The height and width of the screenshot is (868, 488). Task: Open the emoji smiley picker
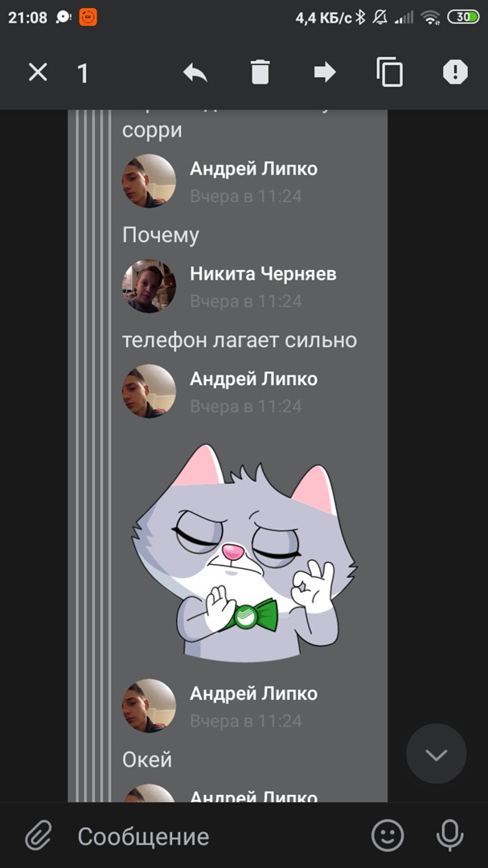[x=388, y=835]
